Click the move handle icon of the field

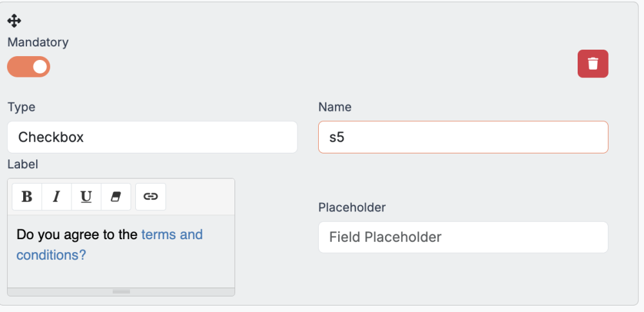click(14, 21)
